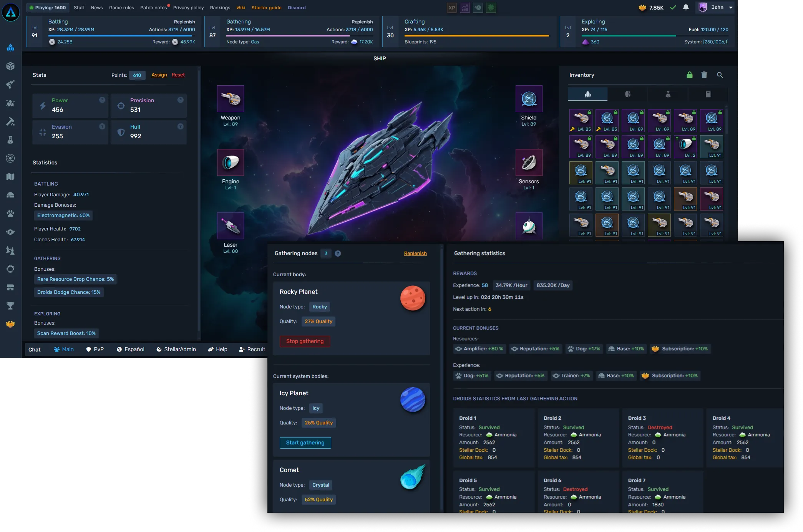Open the pets paw sidebar icon

pyautogui.click(x=10, y=214)
